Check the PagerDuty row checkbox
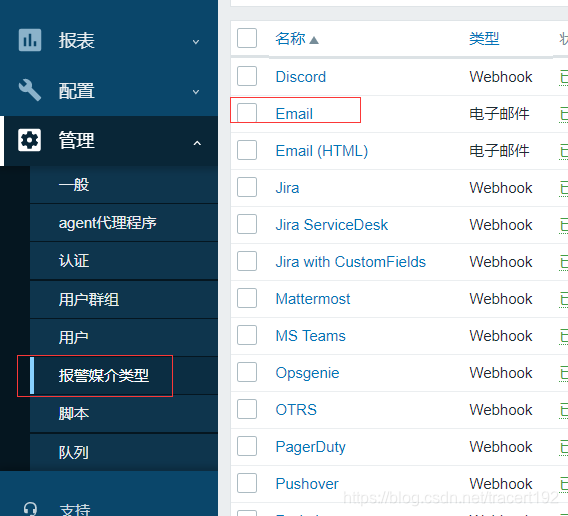The height and width of the screenshot is (516, 568). click(247, 446)
